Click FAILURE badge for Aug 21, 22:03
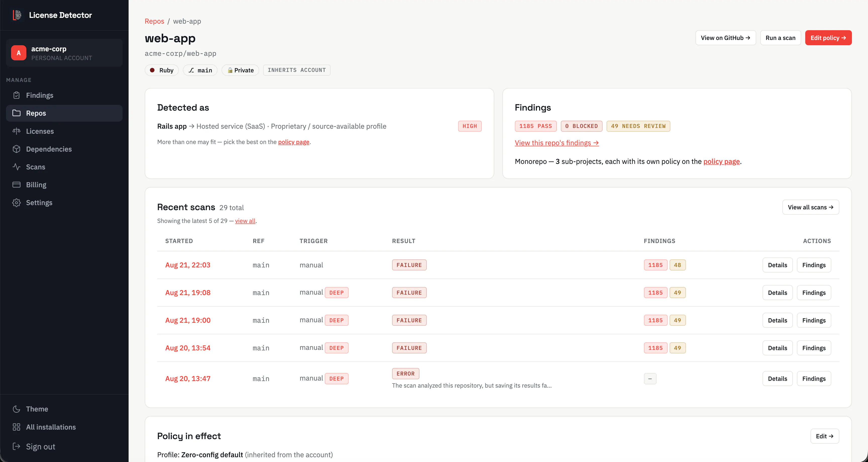This screenshot has width=868, height=462. pyautogui.click(x=409, y=265)
